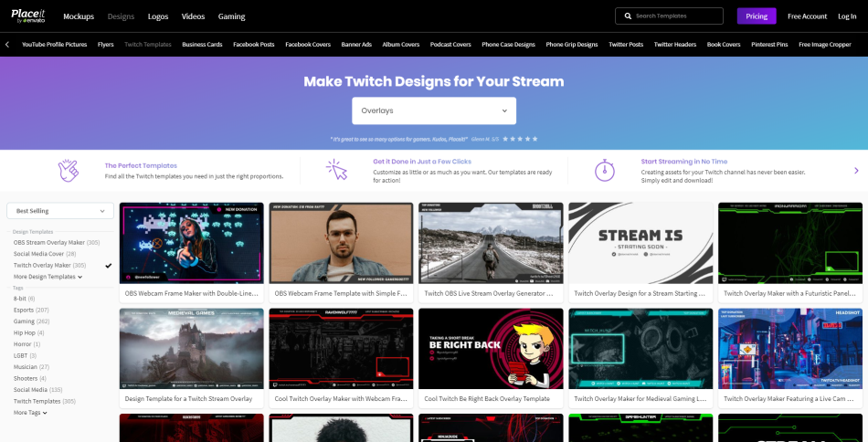Go to the Business Cards category
868x442 pixels.
(201, 44)
